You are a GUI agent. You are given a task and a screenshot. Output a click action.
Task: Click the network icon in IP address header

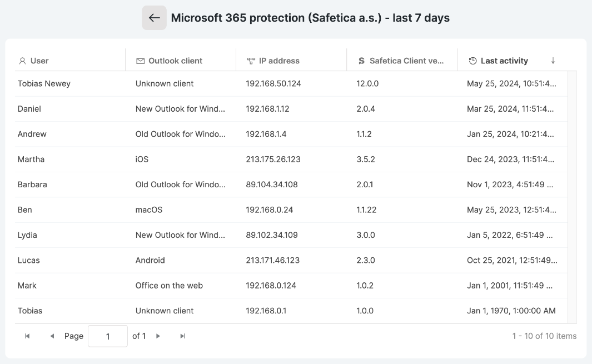(251, 61)
